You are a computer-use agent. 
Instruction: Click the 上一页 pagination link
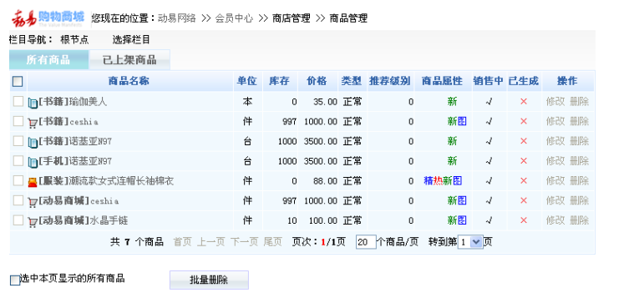click(211, 242)
